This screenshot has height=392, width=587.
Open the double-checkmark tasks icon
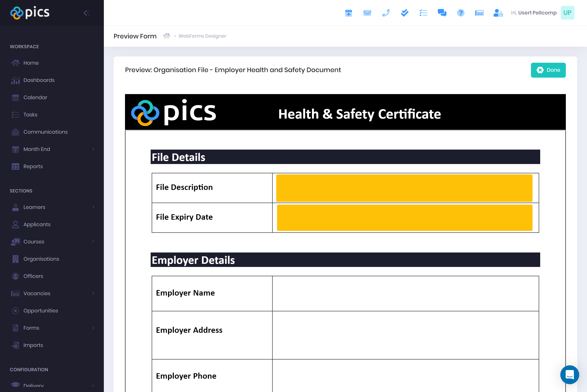405,13
